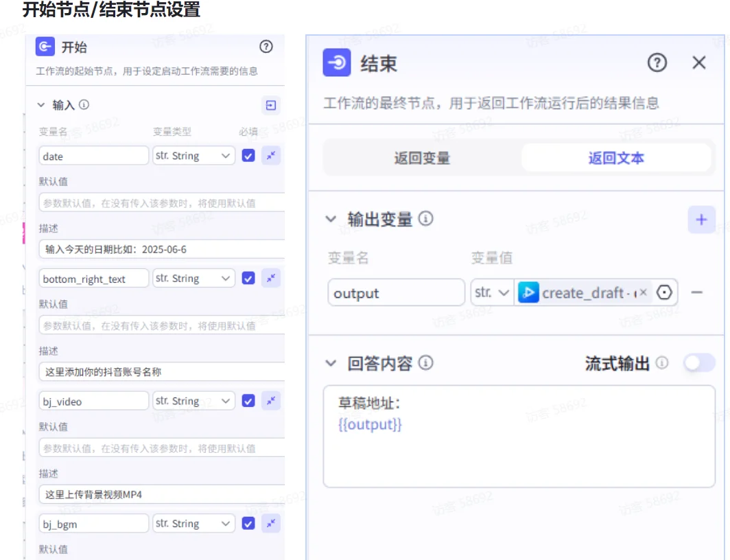The width and height of the screenshot is (730, 560).
Task: Collapse the bj_bgm row details
Action: point(271,523)
